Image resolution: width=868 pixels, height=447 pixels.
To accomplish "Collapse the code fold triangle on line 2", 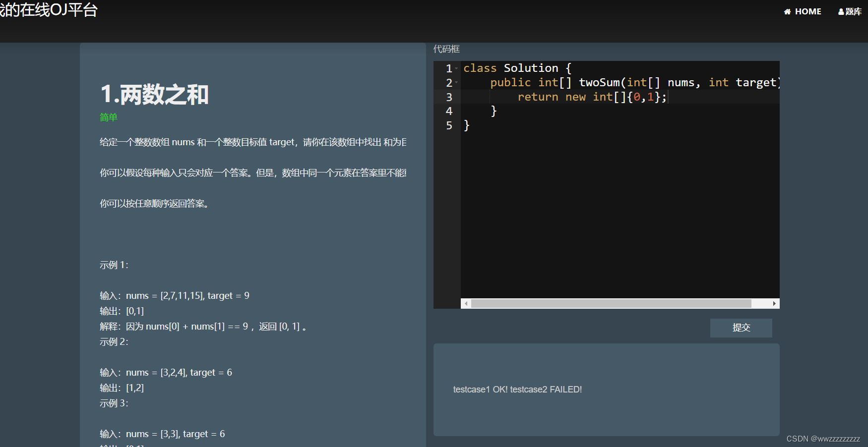I will 457,83.
